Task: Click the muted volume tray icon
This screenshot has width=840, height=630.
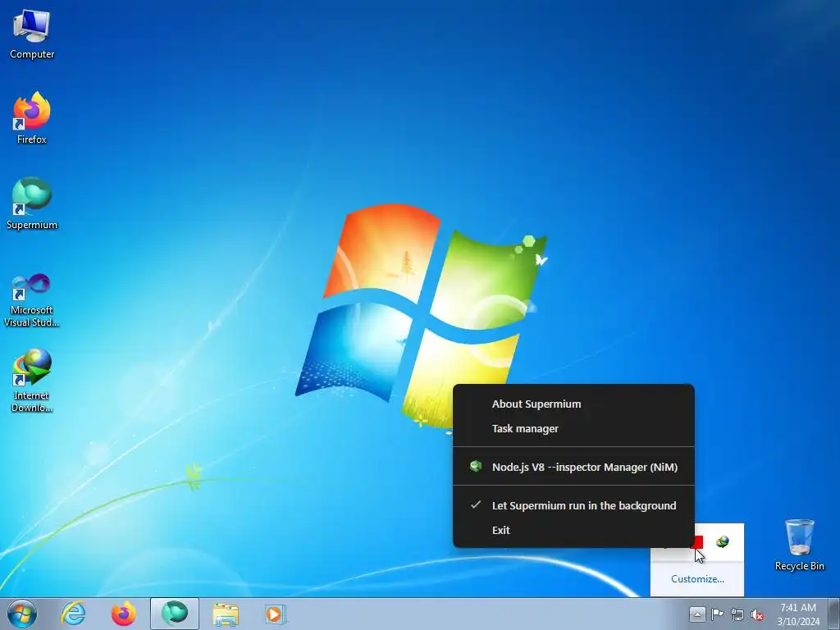Action: click(757, 614)
